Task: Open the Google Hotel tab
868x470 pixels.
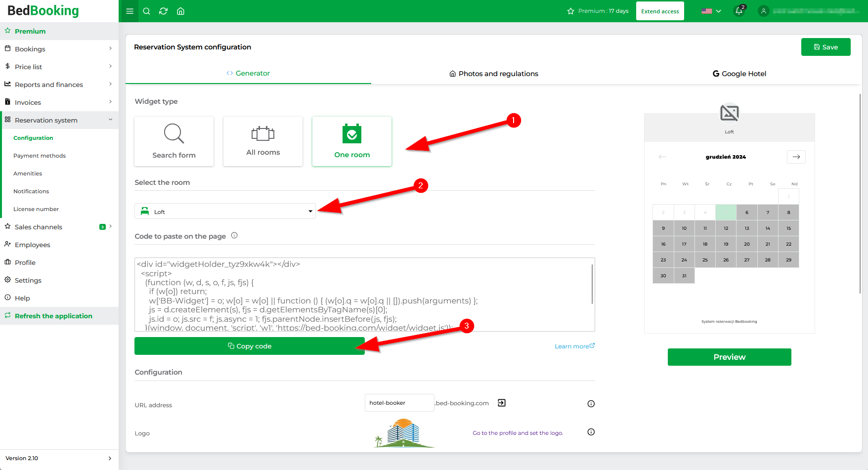Action: point(739,74)
